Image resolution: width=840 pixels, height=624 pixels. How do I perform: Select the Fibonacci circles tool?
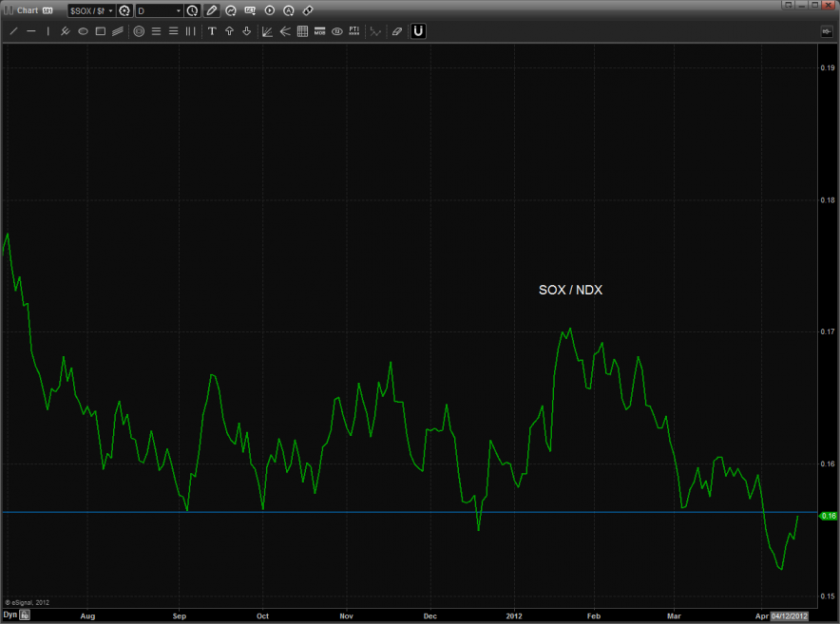pyautogui.click(x=139, y=31)
